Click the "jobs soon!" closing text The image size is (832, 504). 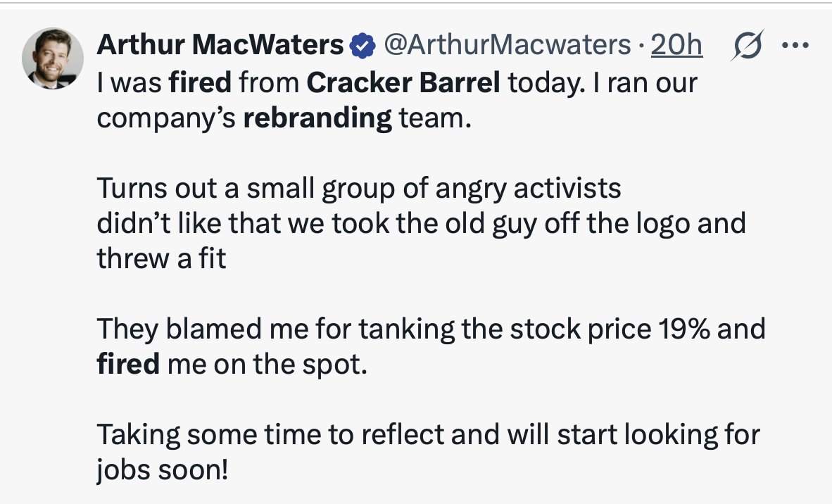(x=163, y=470)
